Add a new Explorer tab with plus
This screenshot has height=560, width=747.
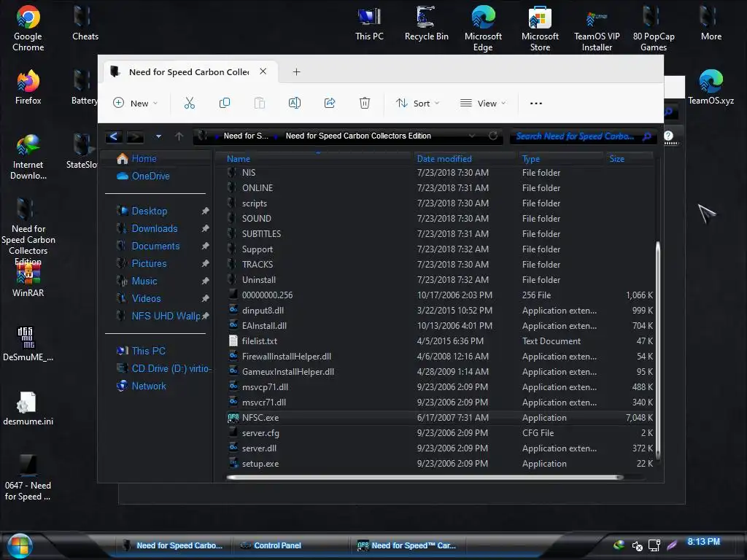(296, 72)
